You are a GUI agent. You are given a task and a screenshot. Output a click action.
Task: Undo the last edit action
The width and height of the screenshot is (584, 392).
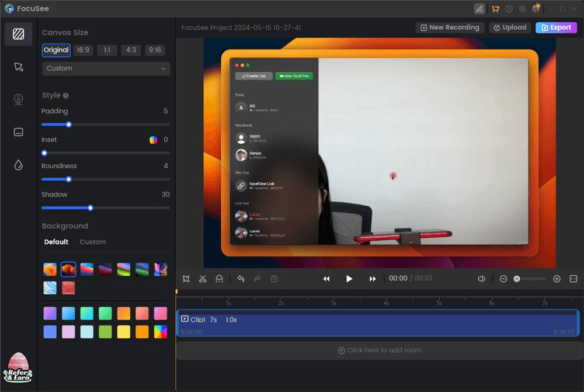pos(241,279)
